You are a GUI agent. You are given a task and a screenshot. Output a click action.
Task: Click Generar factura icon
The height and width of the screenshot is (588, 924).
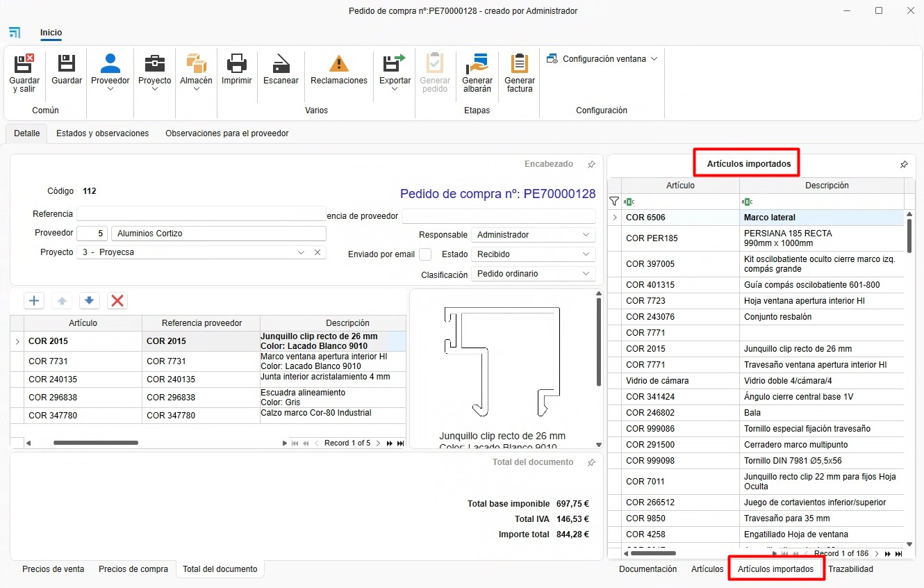(x=520, y=63)
